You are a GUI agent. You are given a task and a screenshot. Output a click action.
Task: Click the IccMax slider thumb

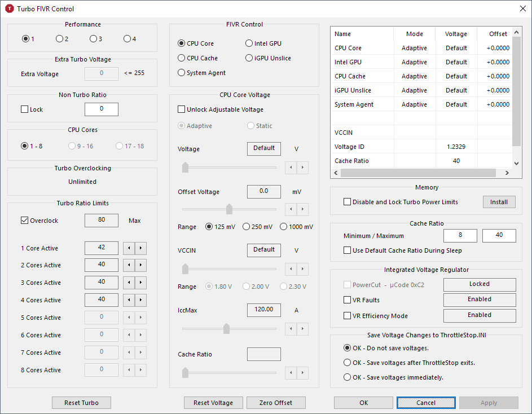pos(226,329)
